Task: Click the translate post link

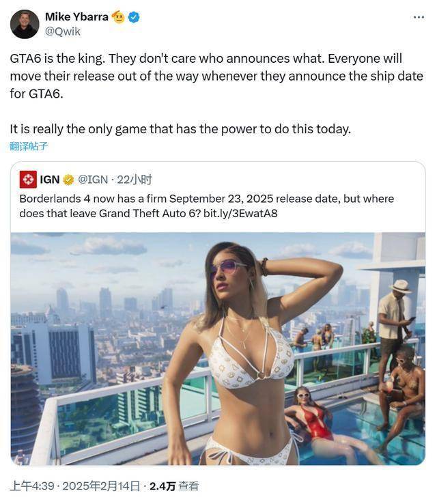Action: (x=29, y=146)
